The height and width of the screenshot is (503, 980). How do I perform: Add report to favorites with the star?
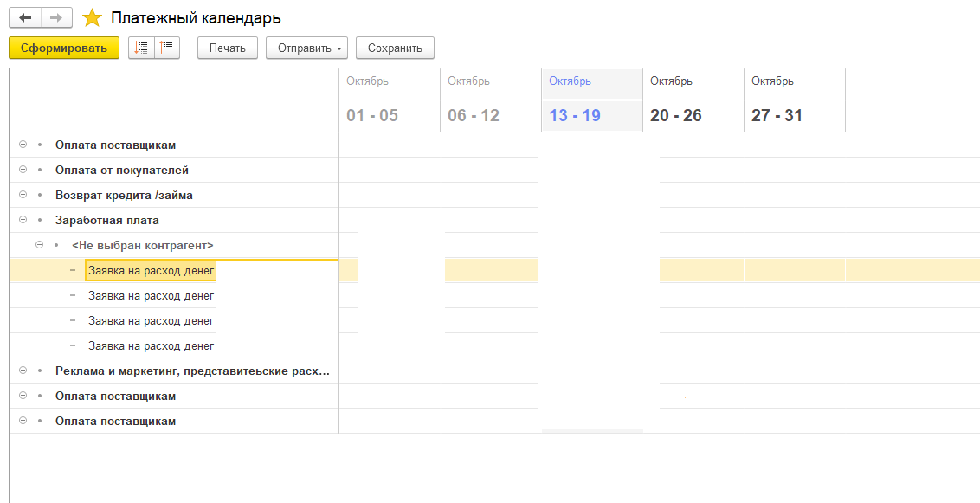92,18
